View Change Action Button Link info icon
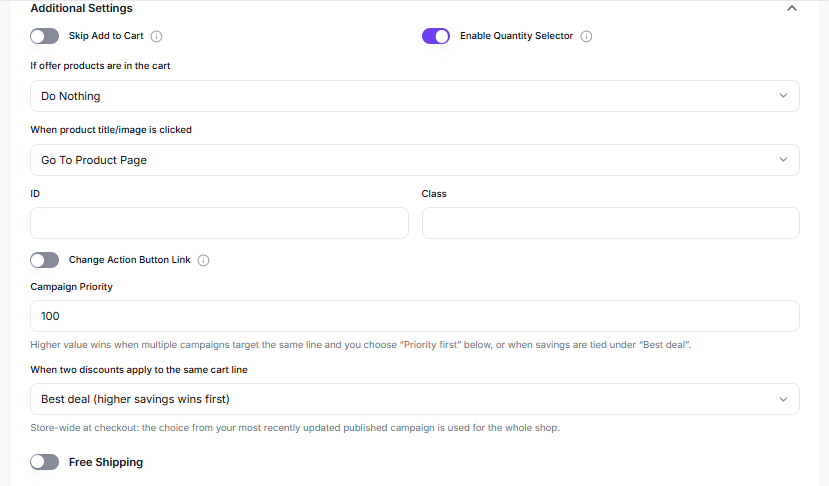 pos(204,260)
